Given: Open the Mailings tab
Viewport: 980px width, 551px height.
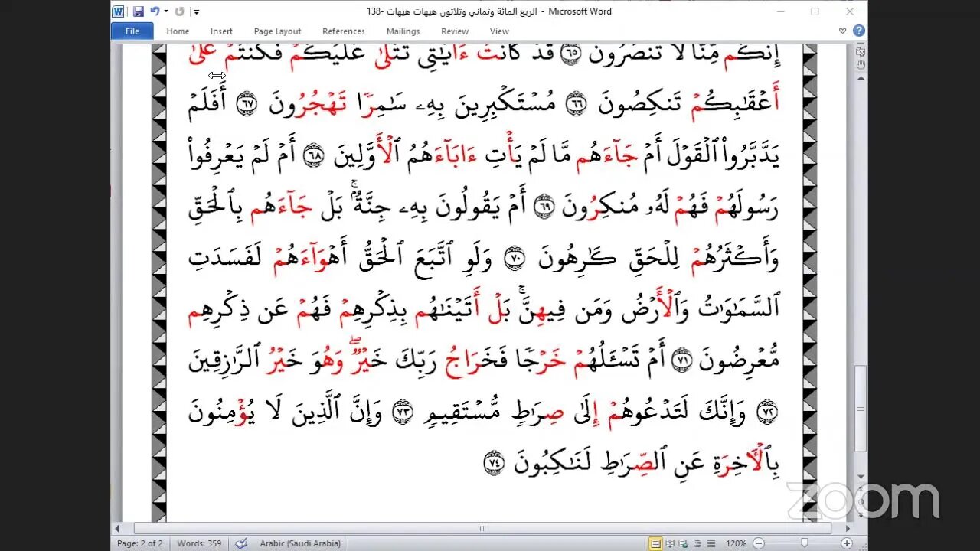Looking at the screenshot, I should click(x=403, y=31).
